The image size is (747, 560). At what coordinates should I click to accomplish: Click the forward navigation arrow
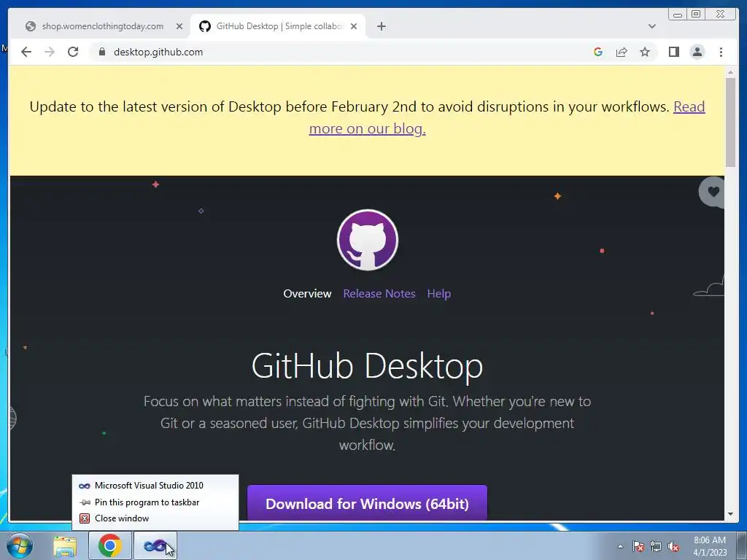(50, 52)
